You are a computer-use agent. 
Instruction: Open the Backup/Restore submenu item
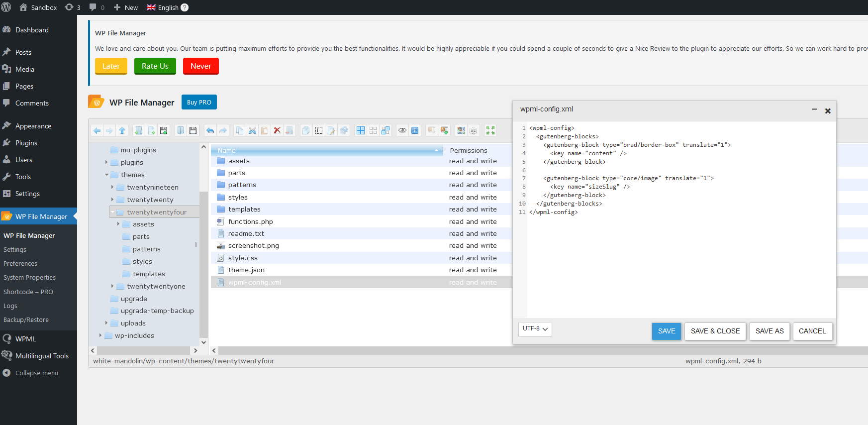tap(26, 320)
